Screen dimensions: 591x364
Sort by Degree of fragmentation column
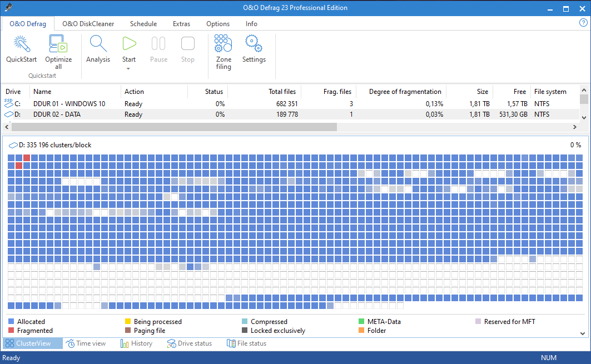click(405, 92)
